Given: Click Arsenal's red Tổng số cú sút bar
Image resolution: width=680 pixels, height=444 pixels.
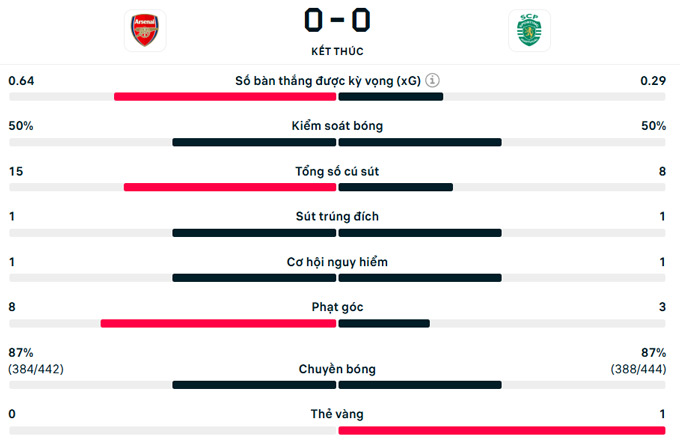Looking at the screenshot, I should point(230,187).
